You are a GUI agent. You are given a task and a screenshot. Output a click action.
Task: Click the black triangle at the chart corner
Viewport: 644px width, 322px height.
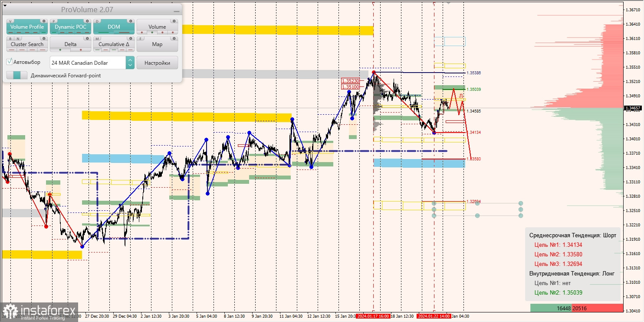(5, 6)
